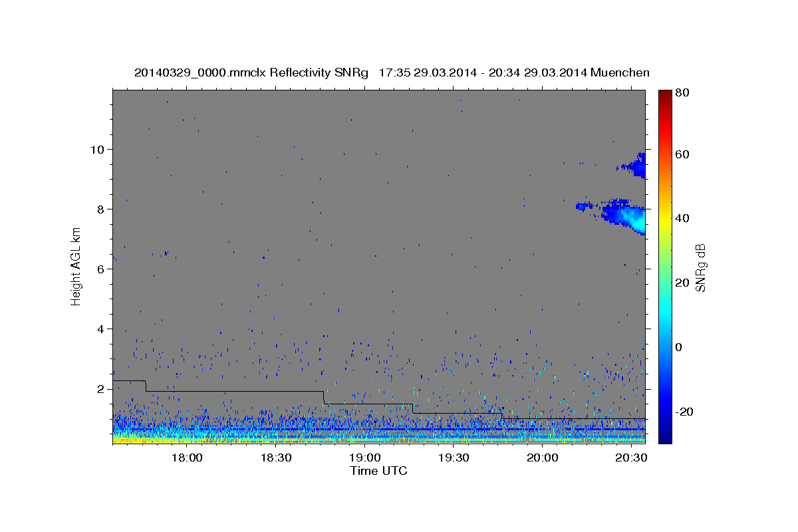798x532 pixels.
Task: Click the height tick label 6
Action: click(x=101, y=269)
